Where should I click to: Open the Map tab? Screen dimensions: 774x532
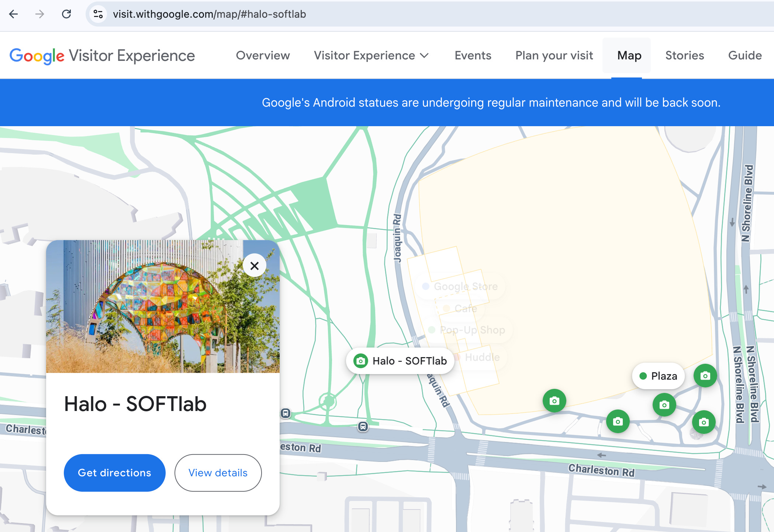click(629, 55)
